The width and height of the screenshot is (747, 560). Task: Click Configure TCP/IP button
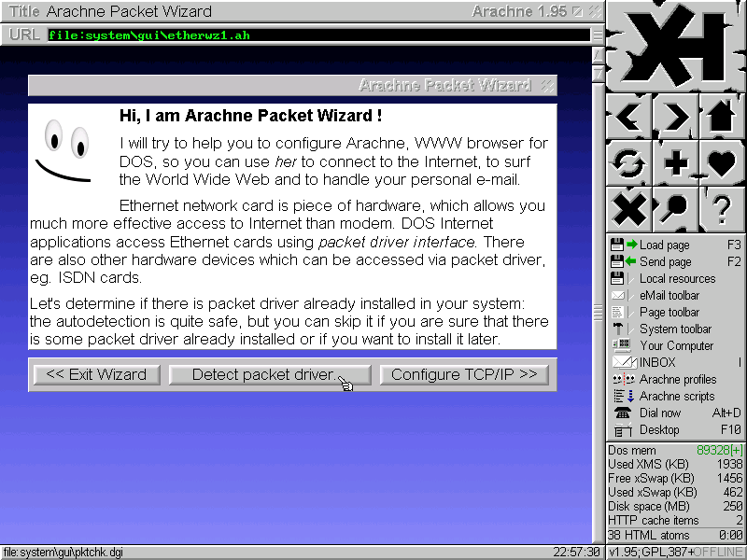pos(464,375)
